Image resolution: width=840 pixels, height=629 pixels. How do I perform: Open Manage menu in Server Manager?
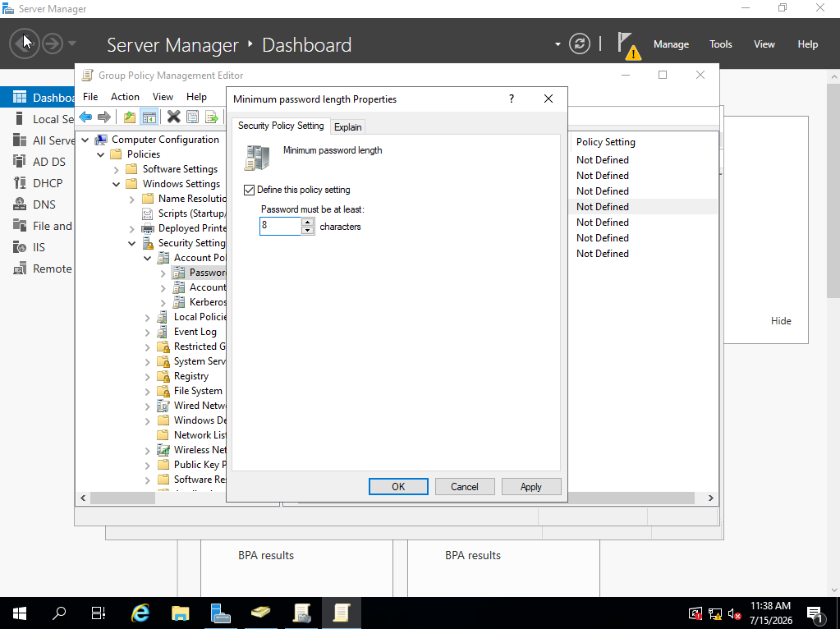tap(671, 44)
